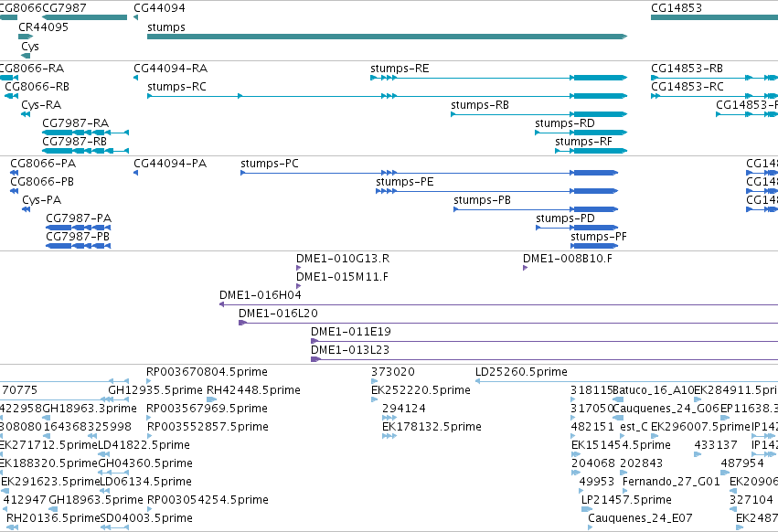
Task: Click Cys-RA transcript label
Action: point(41,105)
